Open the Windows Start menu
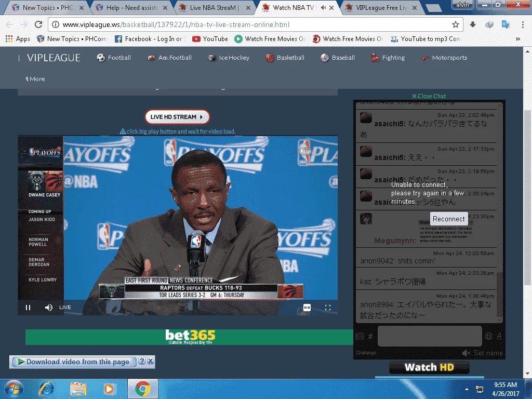The height and width of the screenshot is (399, 532). point(14,389)
